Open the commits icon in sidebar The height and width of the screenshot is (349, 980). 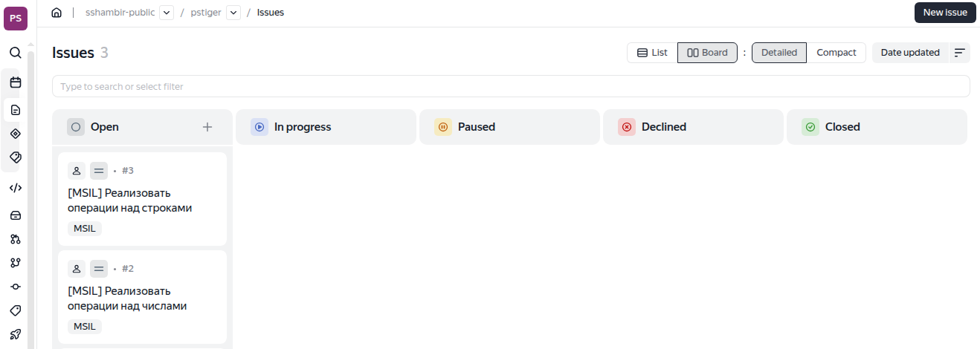tap(15, 287)
